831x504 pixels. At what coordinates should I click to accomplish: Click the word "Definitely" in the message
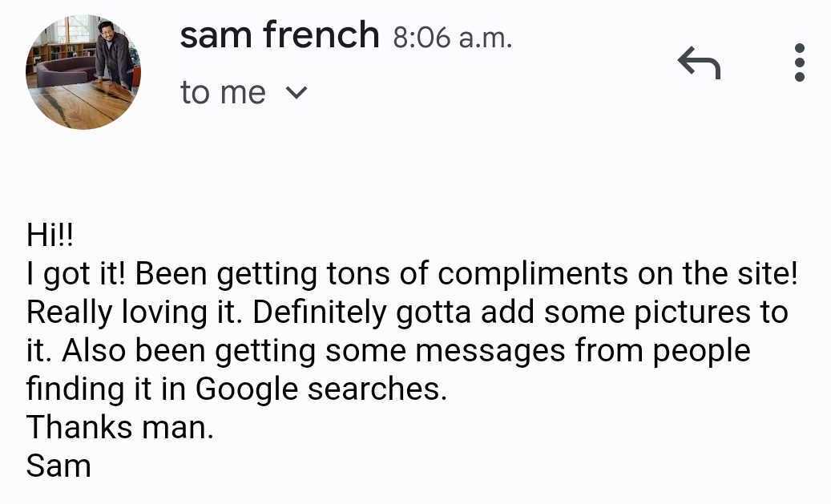coord(320,312)
